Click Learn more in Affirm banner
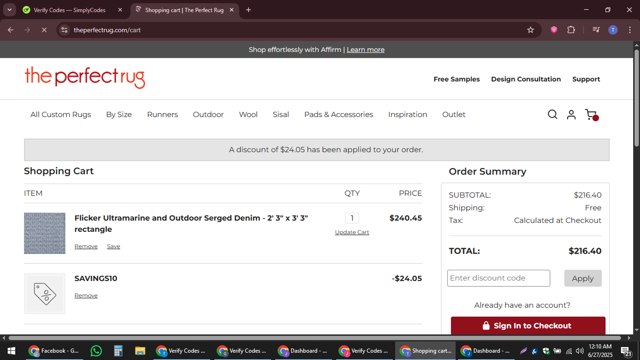Viewport: 640px width, 360px height. pos(365,50)
